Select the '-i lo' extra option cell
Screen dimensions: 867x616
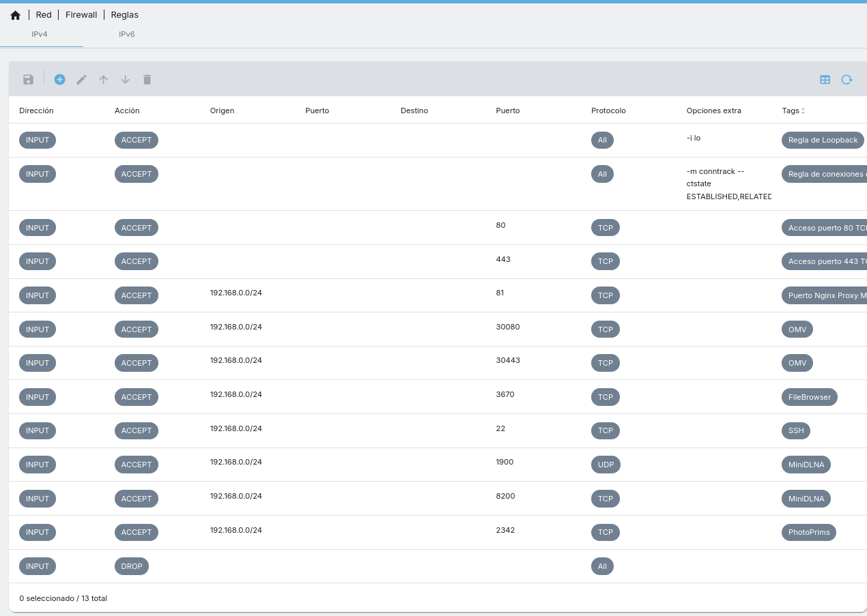click(694, 138)
